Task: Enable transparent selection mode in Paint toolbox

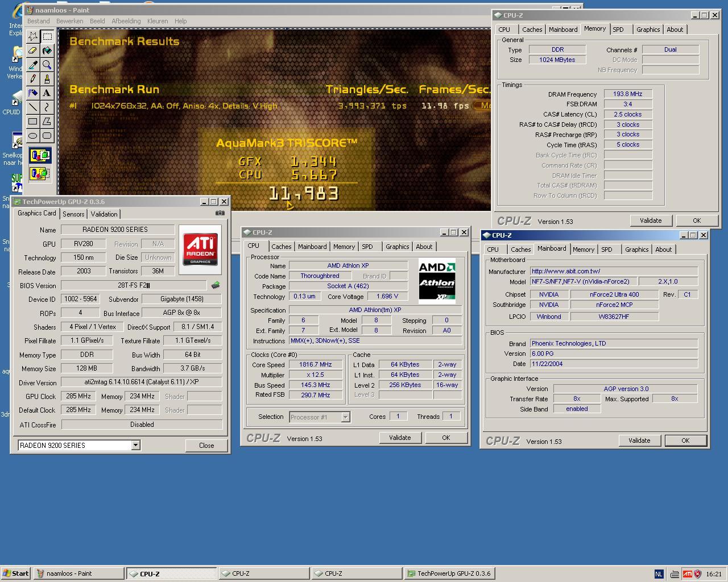Action: tap(40, 173)
